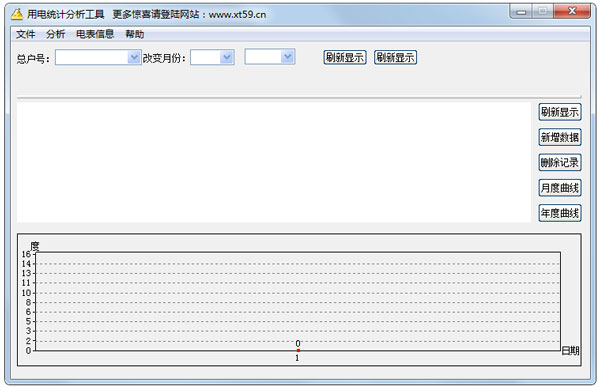The image size is (600, 388).
Task: Click 刷新显示 button above 新增数据
Action: pos(560,112)
